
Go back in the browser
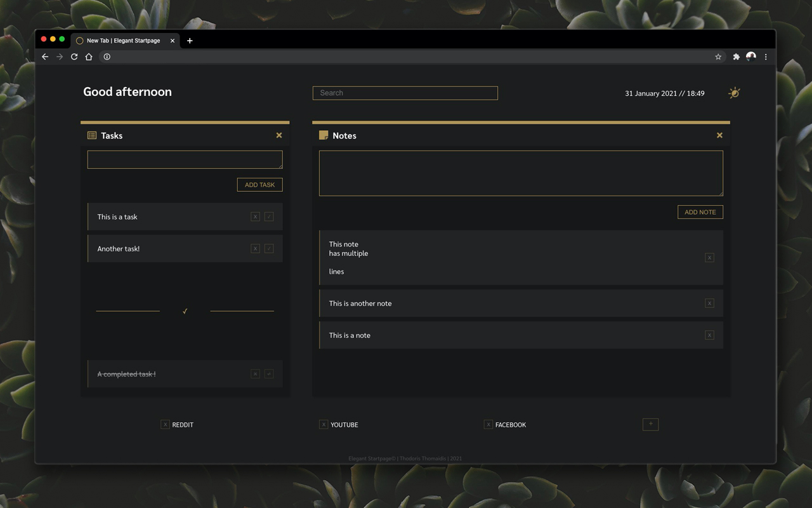[x=45, y=57]
